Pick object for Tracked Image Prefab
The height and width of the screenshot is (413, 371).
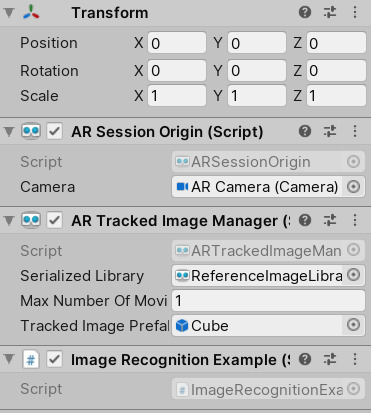pos(353,325)
